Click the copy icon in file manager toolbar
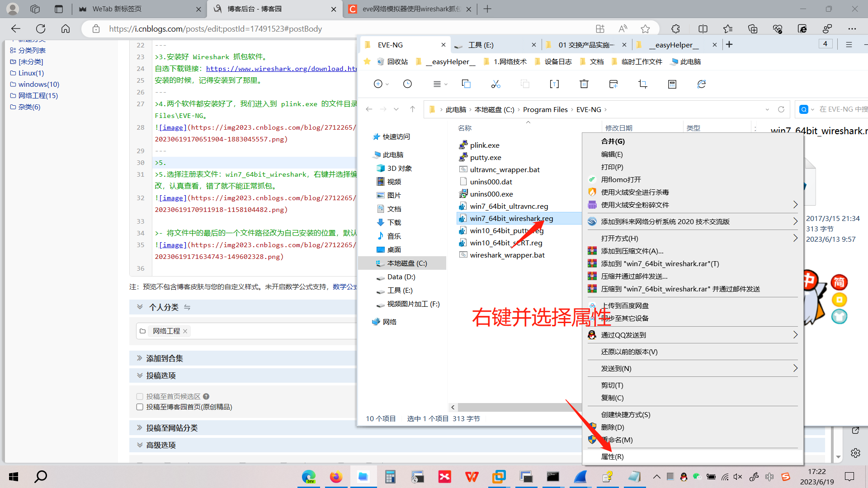This screenshot has height=488, width=868. coord(466,84)
